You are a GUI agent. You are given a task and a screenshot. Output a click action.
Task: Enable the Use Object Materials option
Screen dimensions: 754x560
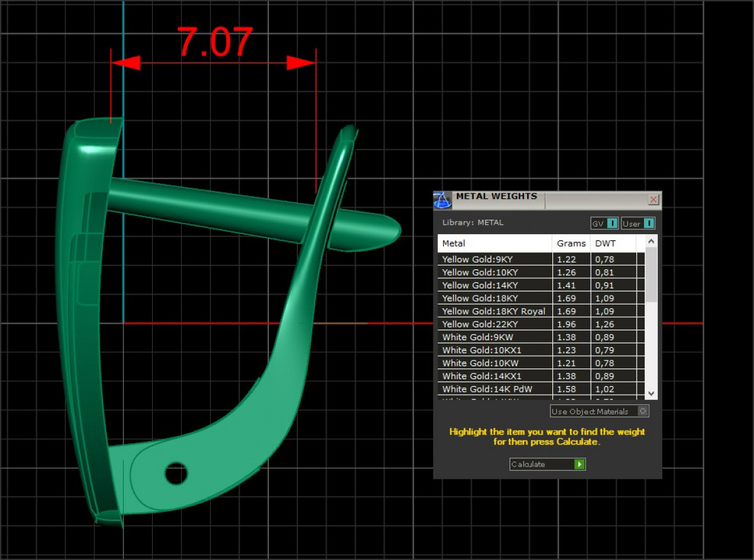(x=642, y=411)
